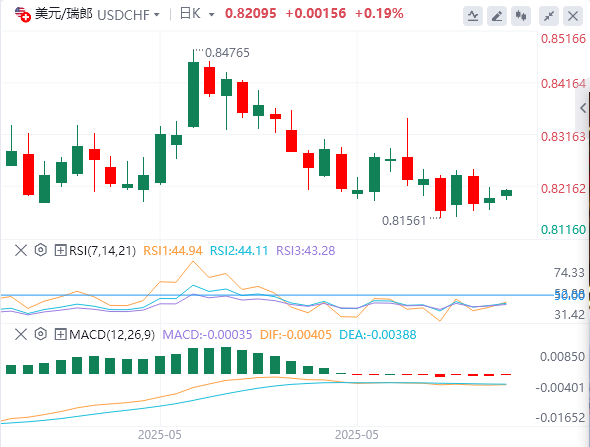This screenshot has width=590, height=447.
Task: Open the indicator line chart tool icon
Action: tap(473, 16)
